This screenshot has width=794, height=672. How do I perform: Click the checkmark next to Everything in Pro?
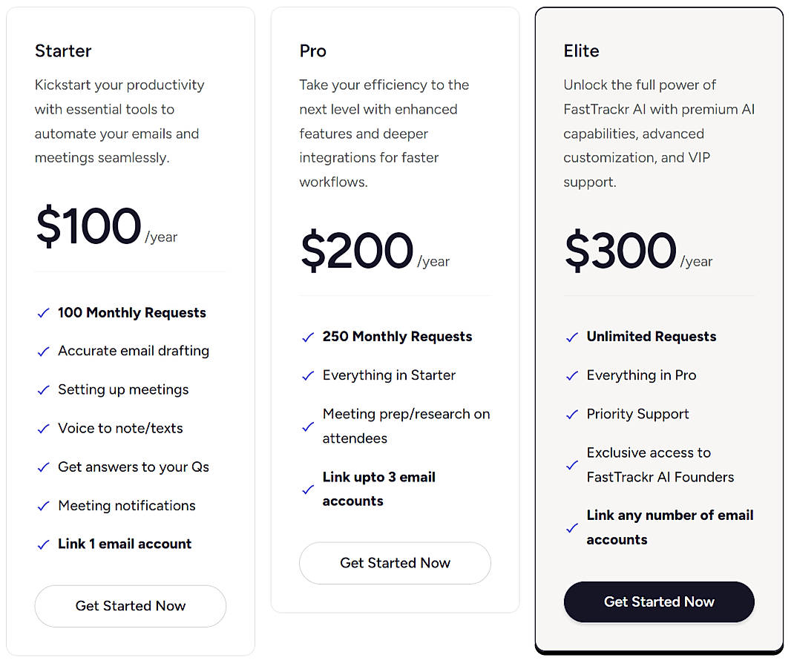click(x=571, y=375)
